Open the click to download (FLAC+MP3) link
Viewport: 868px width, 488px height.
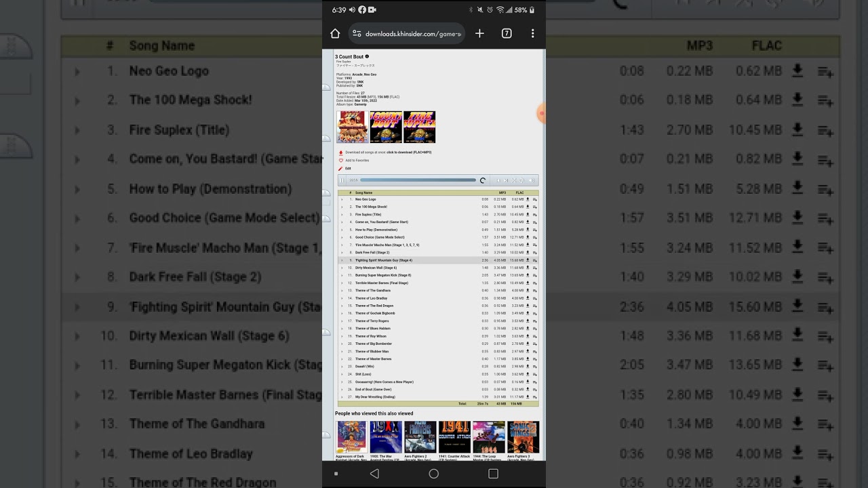[409, 152]
